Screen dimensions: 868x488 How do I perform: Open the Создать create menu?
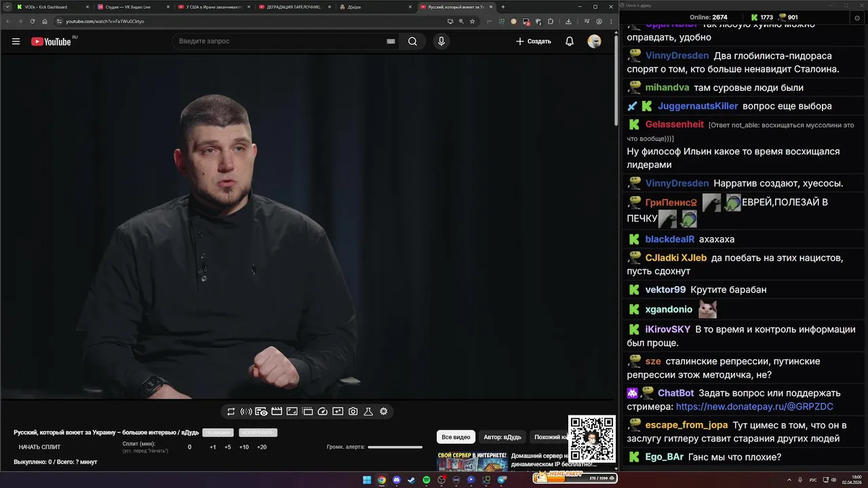point(533,41)
